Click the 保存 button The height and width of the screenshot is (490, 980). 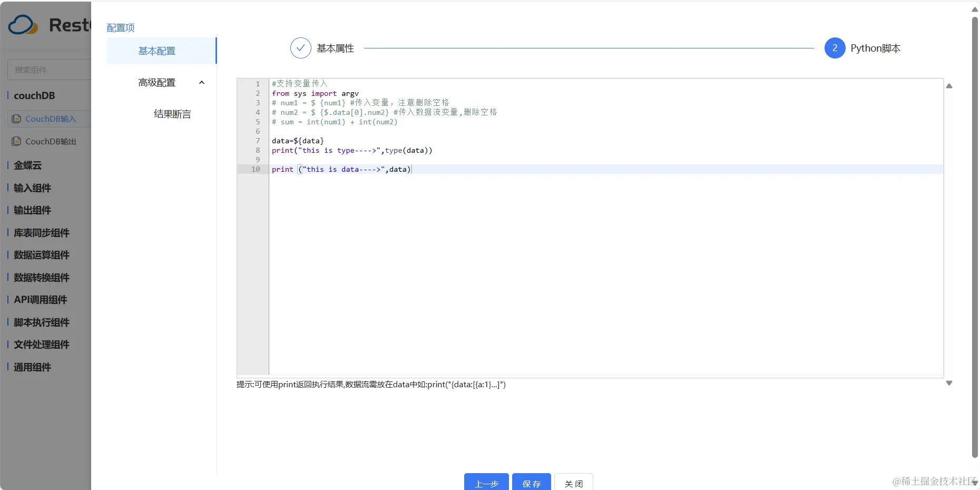pyautogui.click(x=532, y=482)
